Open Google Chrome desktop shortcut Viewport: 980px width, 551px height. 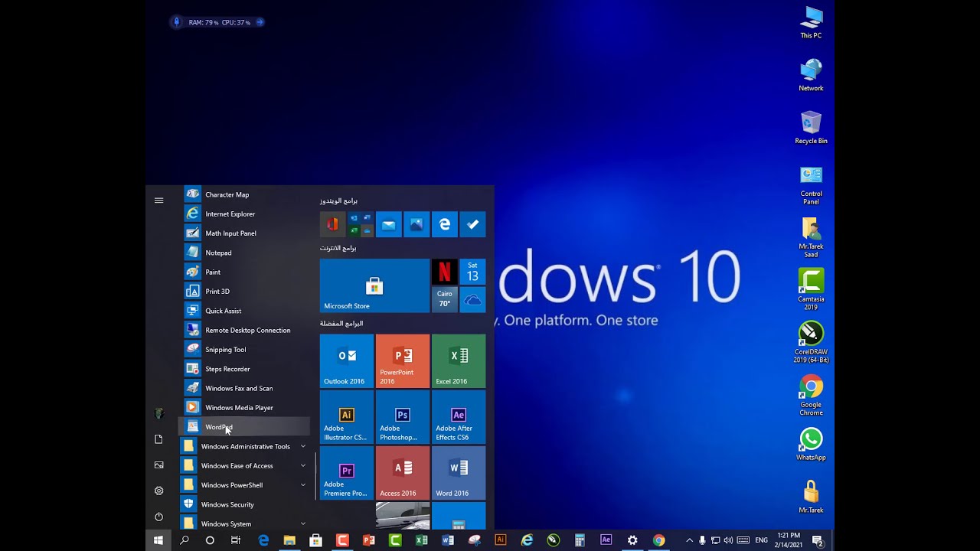click(811, 396)
